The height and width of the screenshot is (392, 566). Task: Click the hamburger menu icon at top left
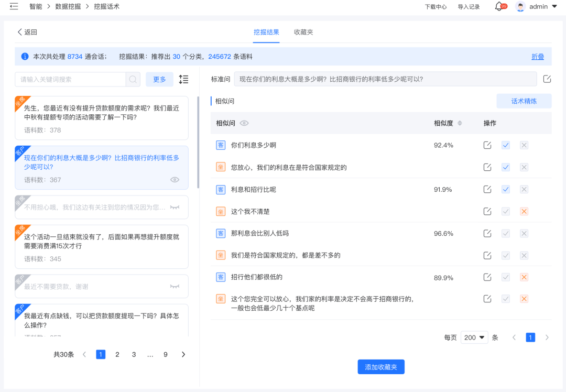coord(13,6)
